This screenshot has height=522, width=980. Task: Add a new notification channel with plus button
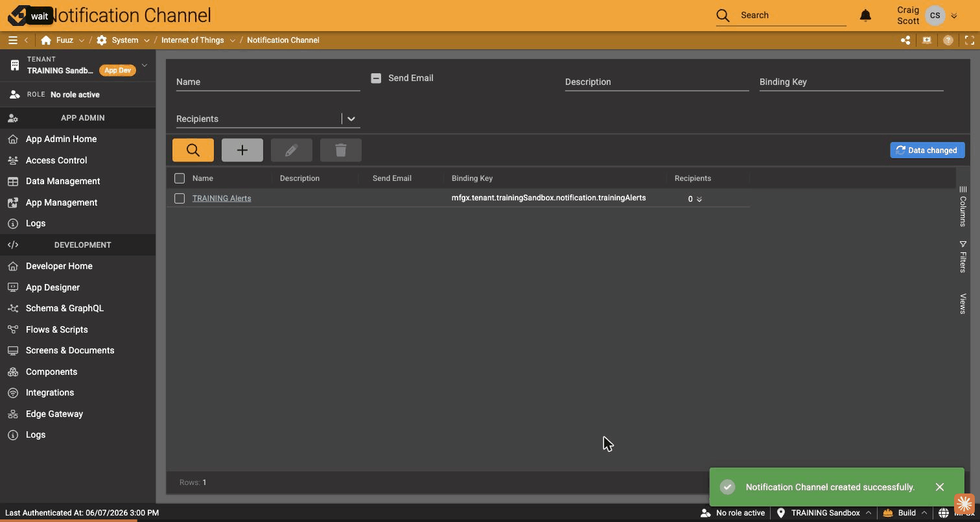[x=242, y=150]
